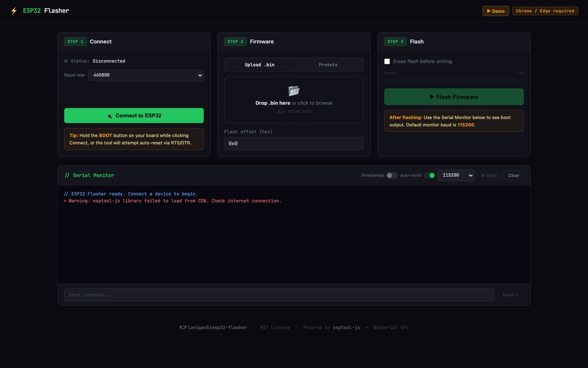This screenshot has height=368, width=588.
Task: Click the disconnected status dot indicator
Action: coord(66,61)
